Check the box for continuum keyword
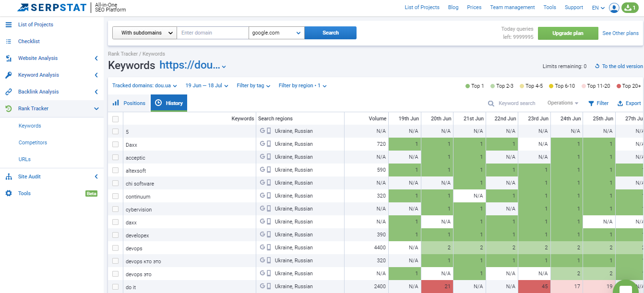Screen dimensions: 644x293 pyautogui.click(x=115, y=196)
